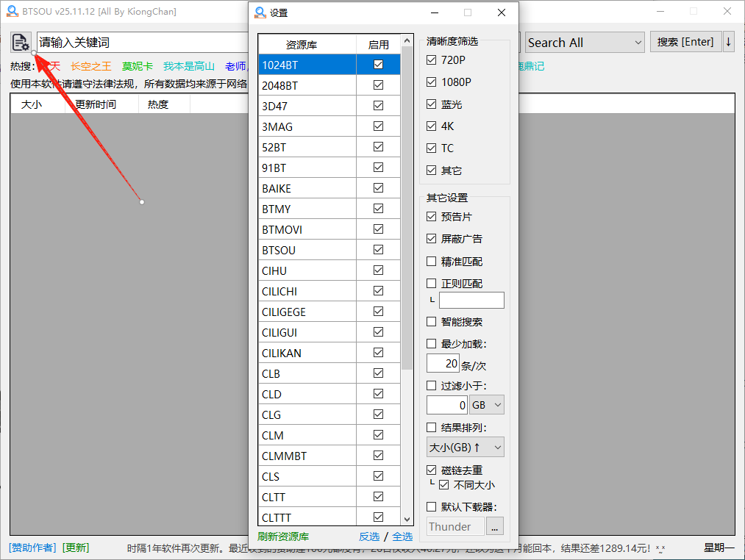Click the settings icon beside search box

pyautogui.click(x=21, y=43)
